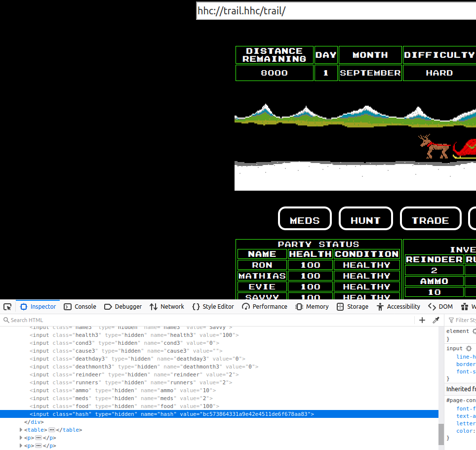Click the highlight icon beside input rule
Image resolution: width=476 pixels, height=450 pixels.
coord(469,348)
